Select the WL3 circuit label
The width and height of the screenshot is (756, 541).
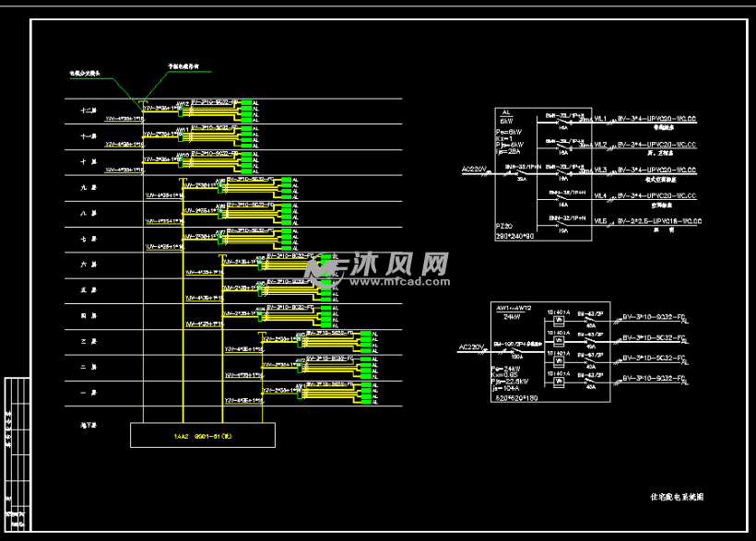[x=600, y=170]
